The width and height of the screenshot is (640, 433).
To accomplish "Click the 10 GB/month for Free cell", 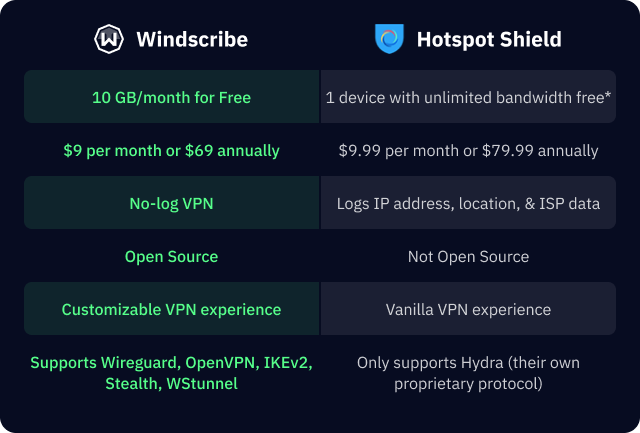I will tap(172, 97).
